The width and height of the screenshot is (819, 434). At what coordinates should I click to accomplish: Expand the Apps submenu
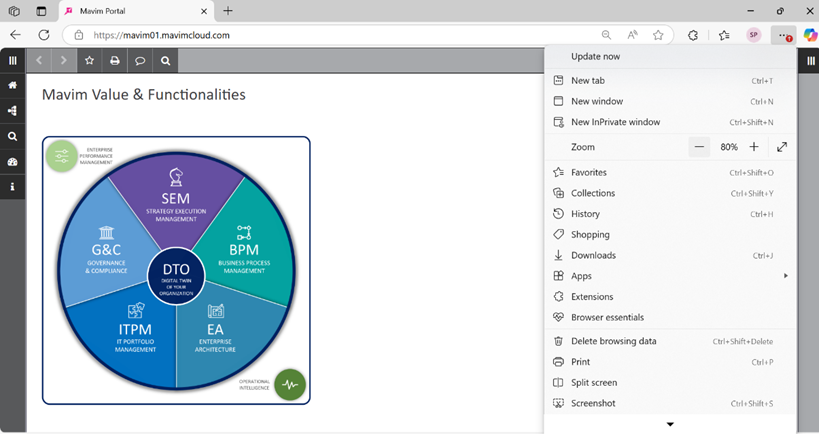point(671,276)
